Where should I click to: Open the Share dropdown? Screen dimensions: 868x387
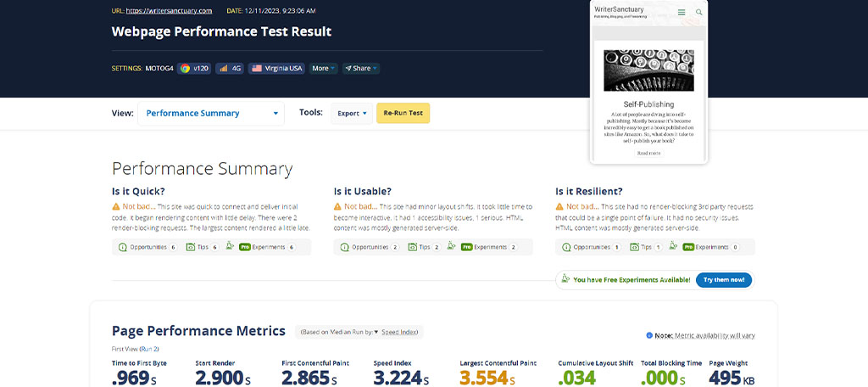click(361, 68)
